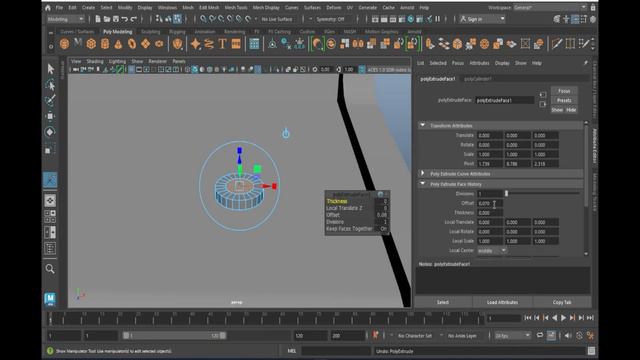Toggle audio mute speaker icon
Screen dimensions: 640x360
(x=568, y=335)
